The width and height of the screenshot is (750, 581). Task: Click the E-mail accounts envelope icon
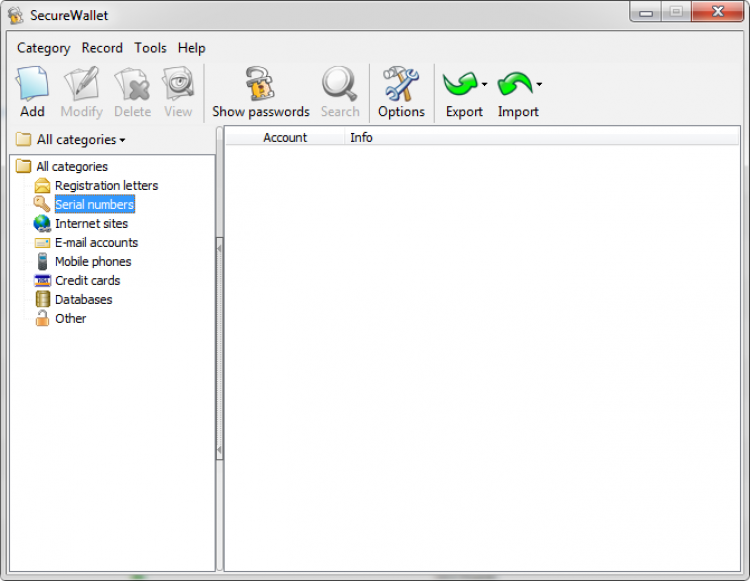(x=42, y=243)
